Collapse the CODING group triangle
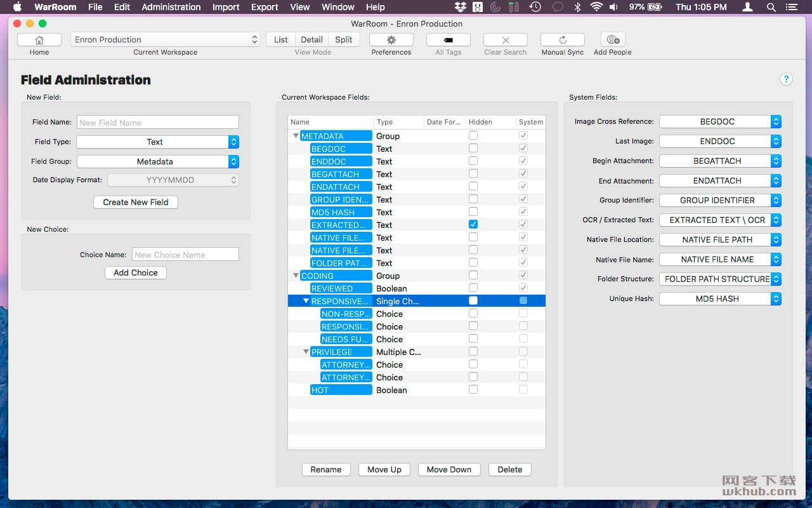 296,276
